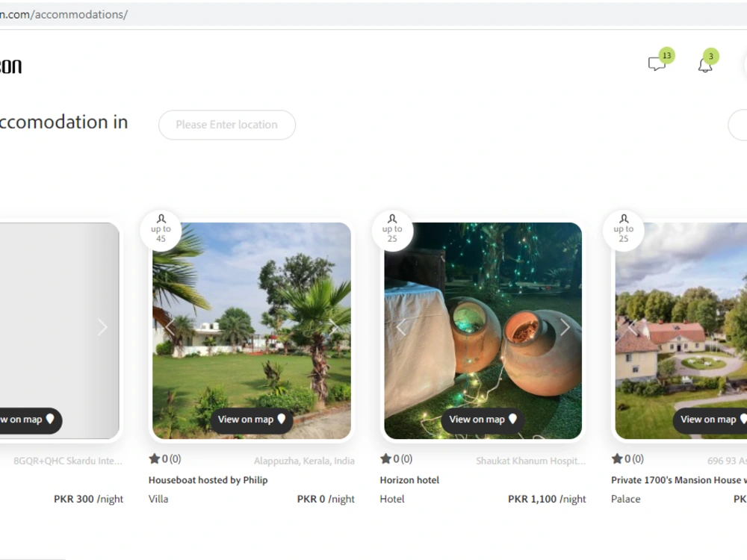
Task: Click the Shaukat Khanum Hospit... location text
Action: [x=530, y=461]
